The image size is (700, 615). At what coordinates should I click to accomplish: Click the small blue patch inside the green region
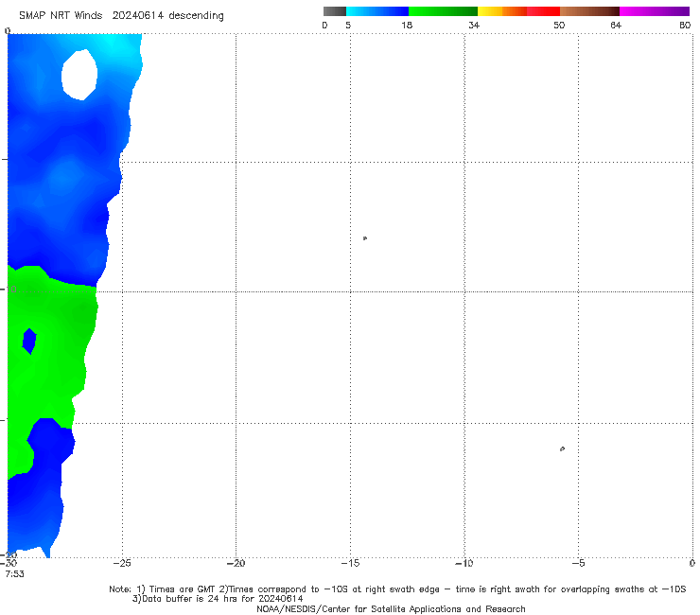(29, 342)
